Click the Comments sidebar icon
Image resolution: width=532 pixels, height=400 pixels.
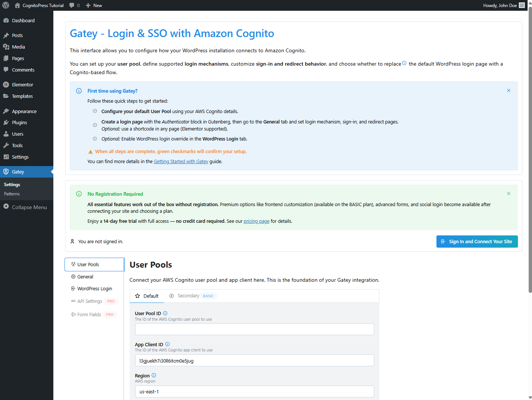tap(6, 70)
